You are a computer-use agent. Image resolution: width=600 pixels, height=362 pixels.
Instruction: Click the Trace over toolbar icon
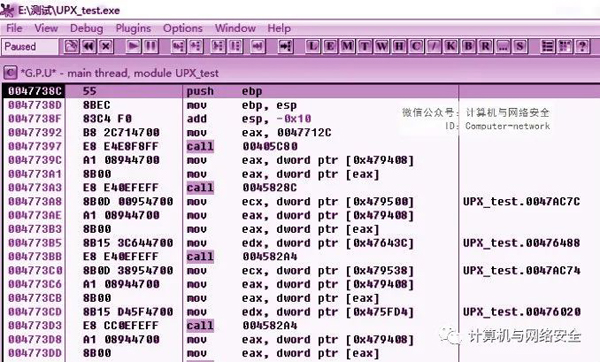(235, 47)
